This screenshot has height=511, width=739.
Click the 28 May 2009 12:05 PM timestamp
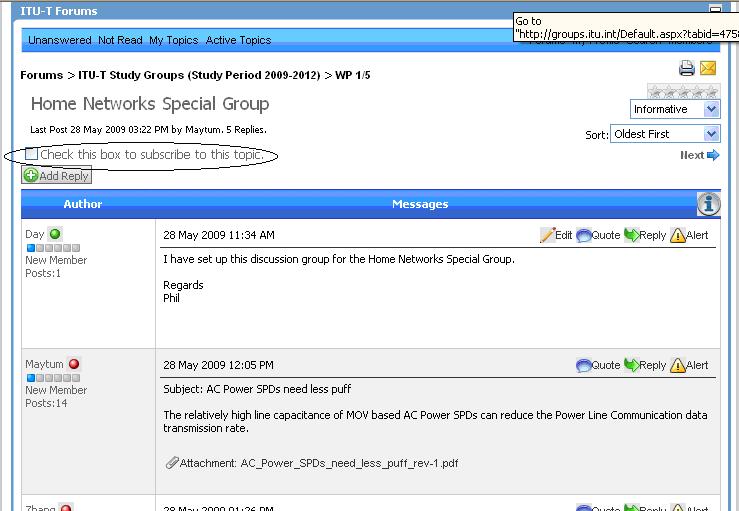[x=218, y=365]
